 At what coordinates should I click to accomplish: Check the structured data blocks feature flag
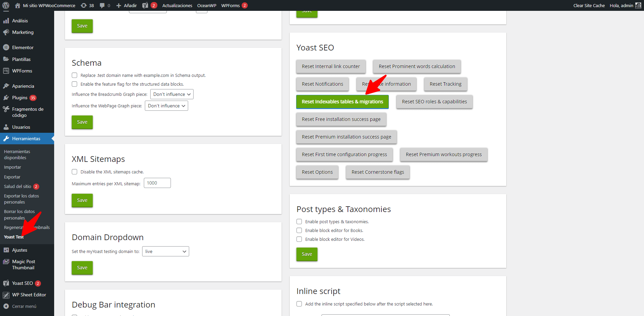[74, 84]
